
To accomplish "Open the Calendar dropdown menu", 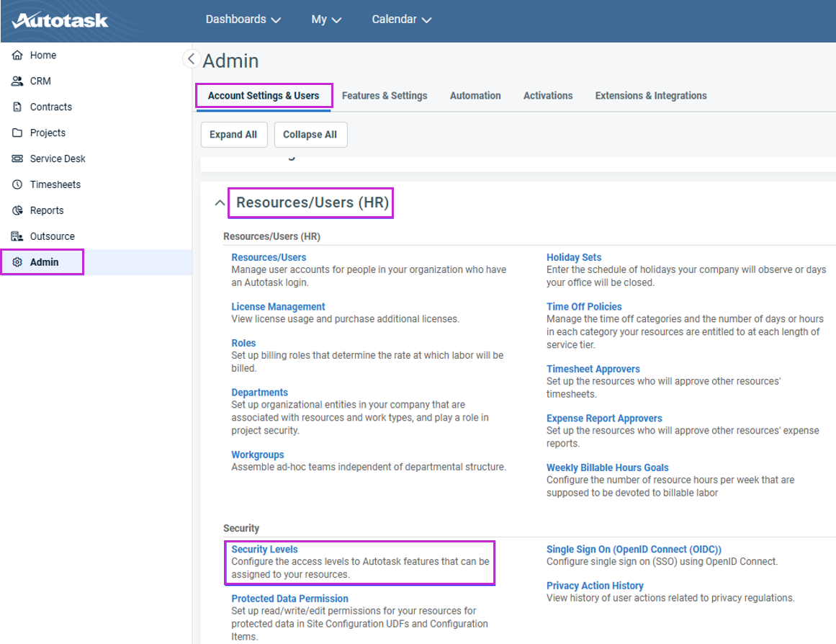I will tap(401, 19).
